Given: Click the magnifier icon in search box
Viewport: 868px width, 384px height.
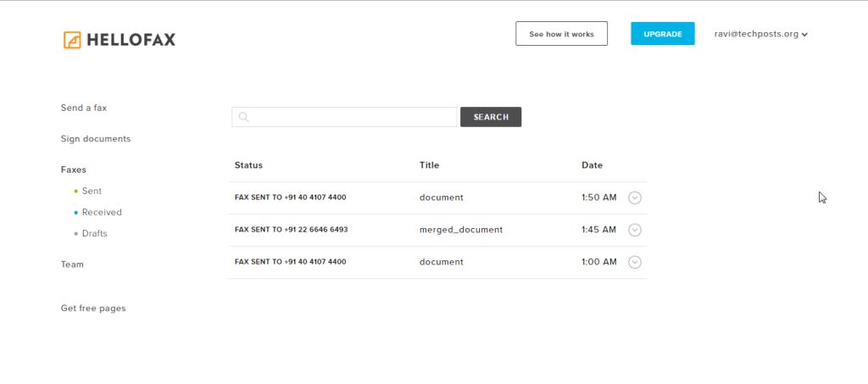Looking at the screenshot, I should coord(243,117).
